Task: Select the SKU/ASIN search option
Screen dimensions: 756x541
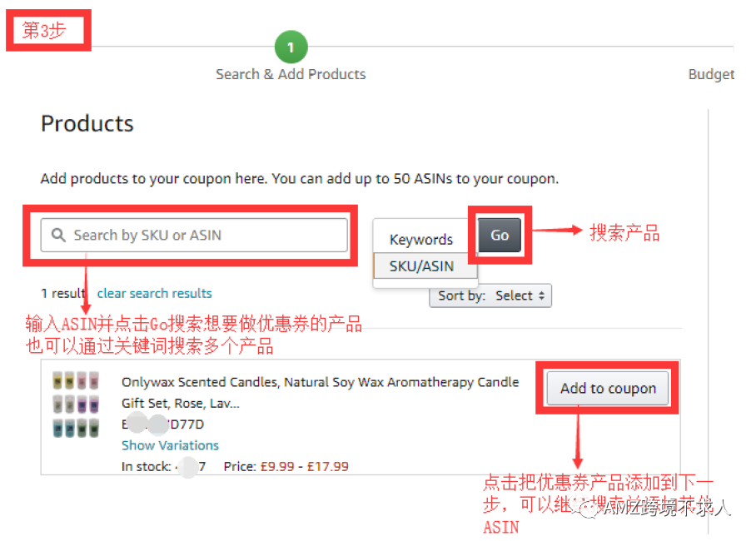Action: coord(424,266)
